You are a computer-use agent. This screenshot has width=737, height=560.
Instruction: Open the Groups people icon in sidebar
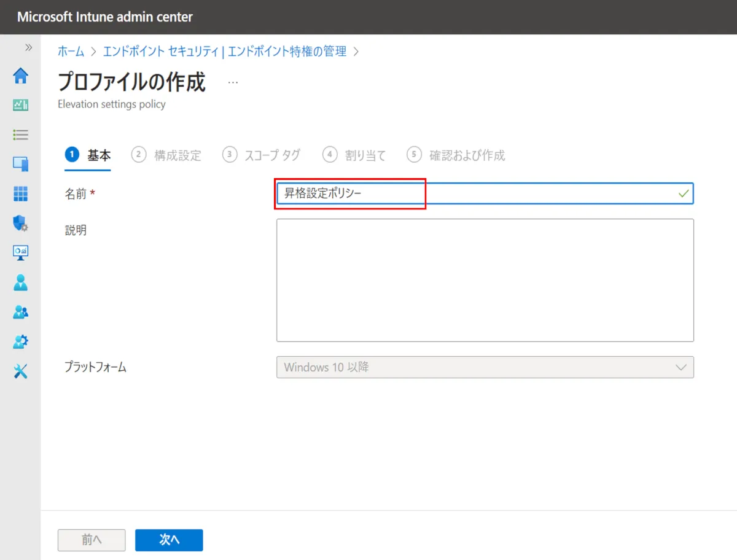point(21,312)
